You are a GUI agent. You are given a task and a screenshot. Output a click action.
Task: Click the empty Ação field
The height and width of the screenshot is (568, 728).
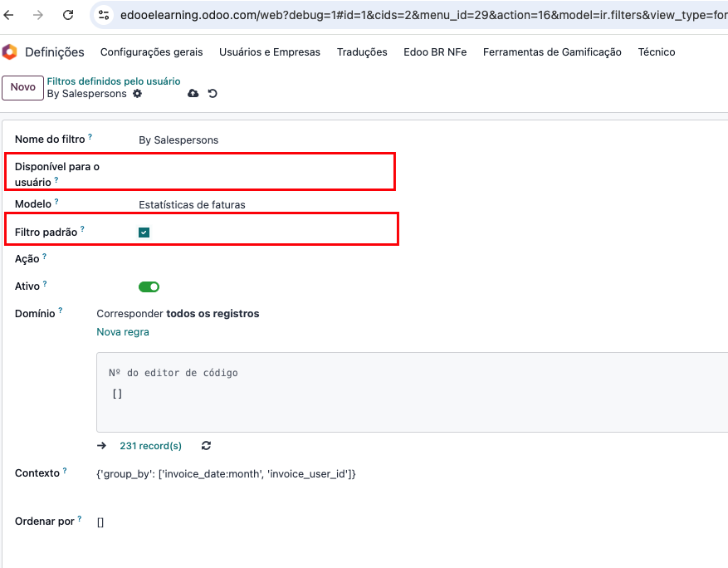[x=265, y=259]
